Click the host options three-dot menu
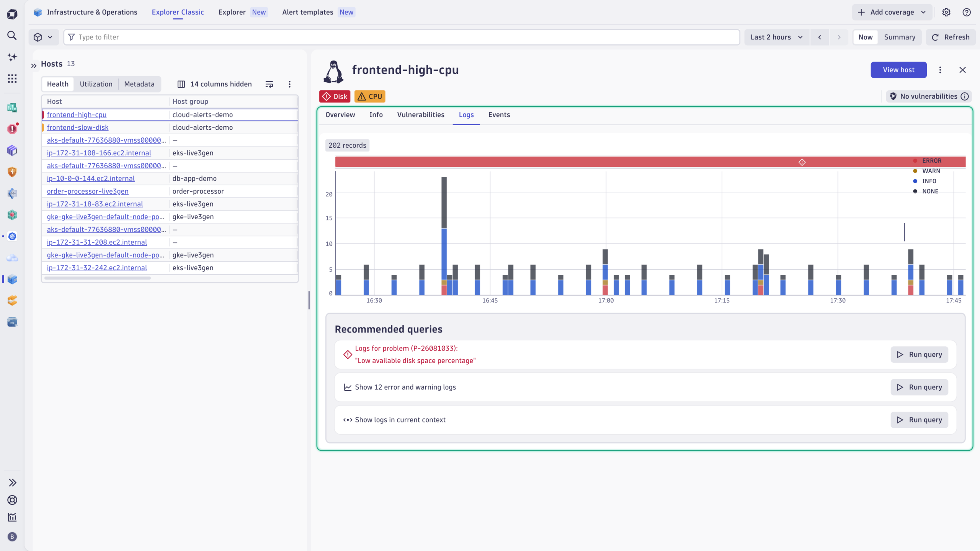Image resolution: width=980 pixels, height=551 pixels. click(x=940, y=70)
